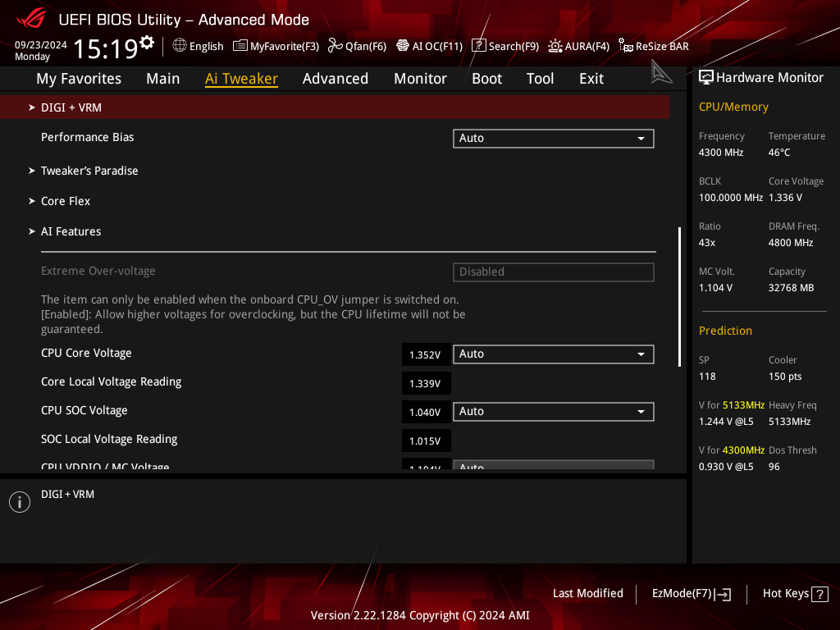Open the Monitor tab
Screen dimensions: 840x630
click(x=421, y=79)
